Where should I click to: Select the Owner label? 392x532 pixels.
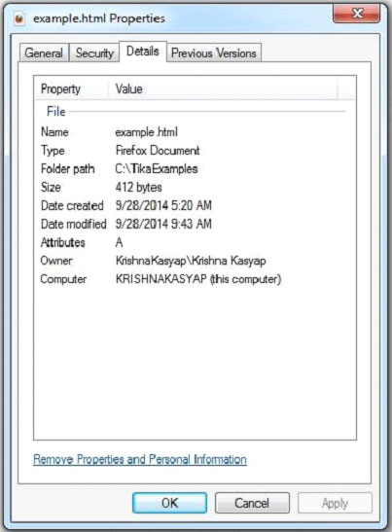pyautogui.click(x=56, y=261)
